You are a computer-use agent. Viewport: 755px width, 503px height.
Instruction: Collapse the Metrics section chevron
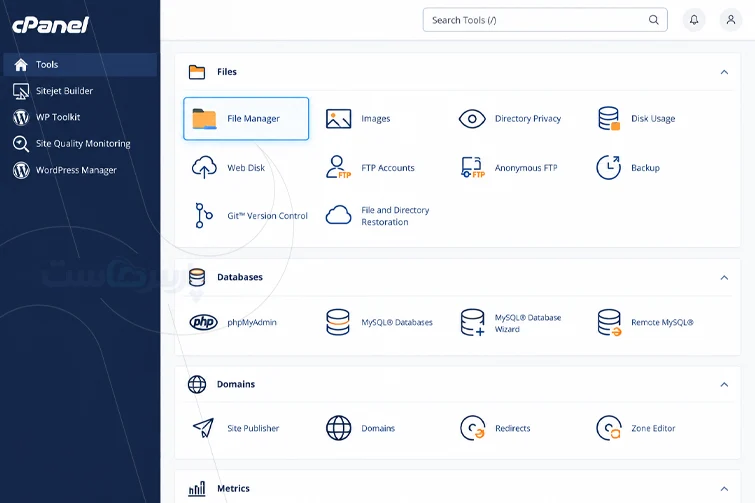(x=724, y=489)
